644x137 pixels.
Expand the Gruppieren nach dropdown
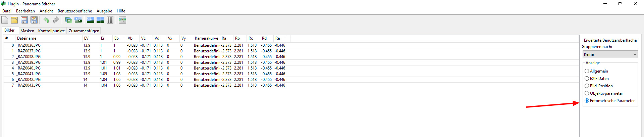pyautogui.click(x=610, y=54)
